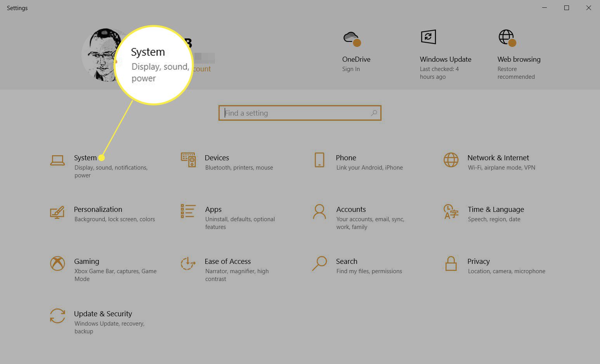This screenshot has height=364, width=600.
Task: Open the Gaming Xbox icon
Action: click(x=57, y=263)
